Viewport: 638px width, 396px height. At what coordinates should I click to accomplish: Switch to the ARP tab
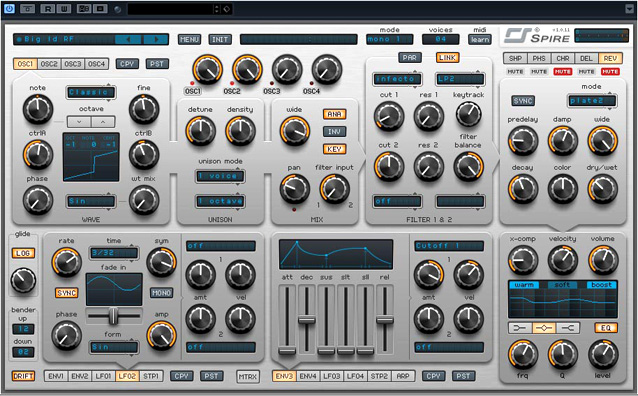(403, 376)
